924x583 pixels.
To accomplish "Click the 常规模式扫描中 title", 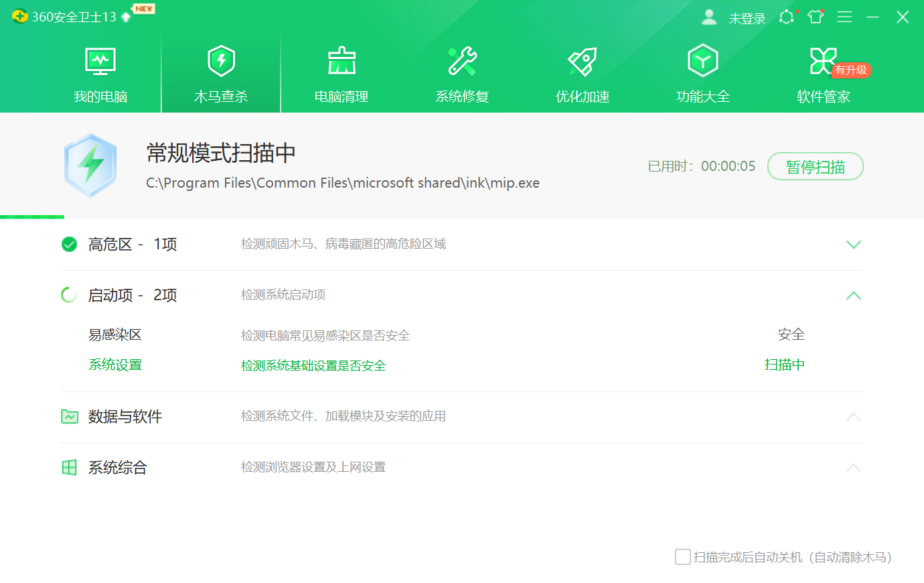I will pos(221,153).
